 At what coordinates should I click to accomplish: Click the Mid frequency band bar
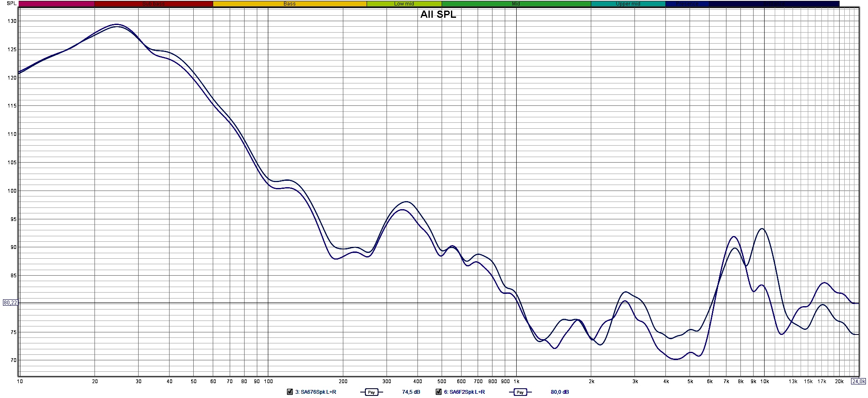[x=516, y=4]
